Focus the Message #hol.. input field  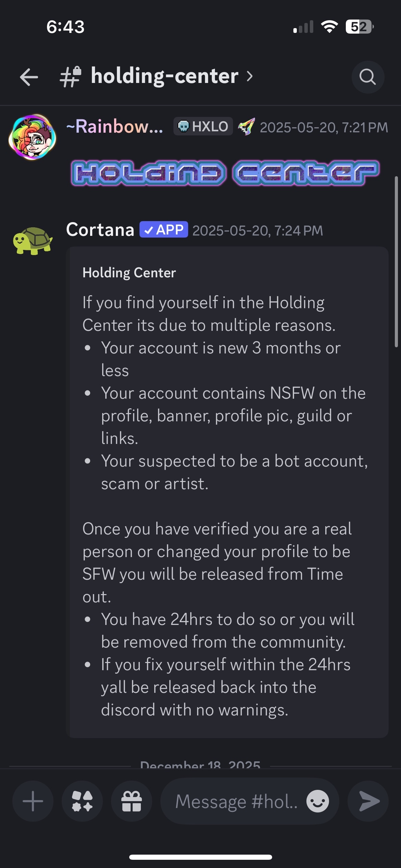point(236,801)
